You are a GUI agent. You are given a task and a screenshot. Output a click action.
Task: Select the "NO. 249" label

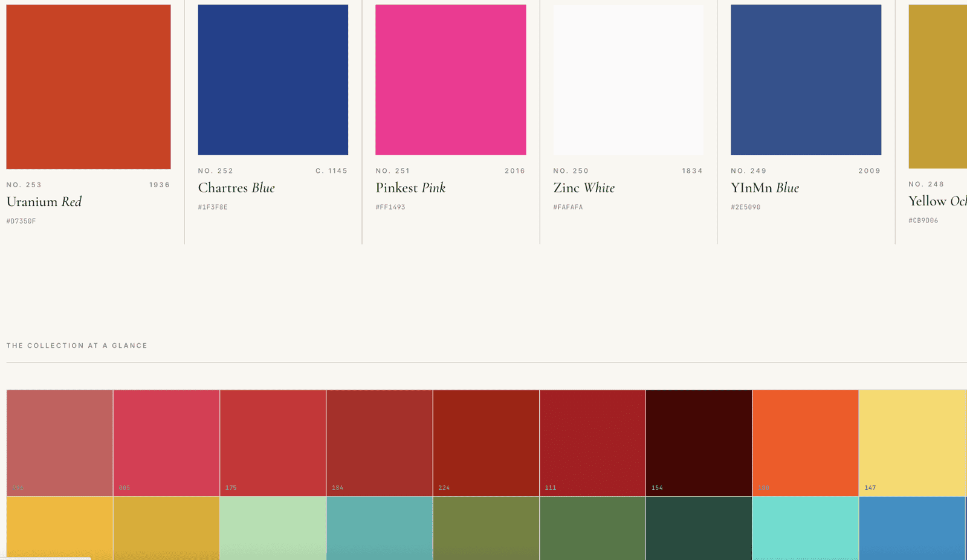pos(749,171)
